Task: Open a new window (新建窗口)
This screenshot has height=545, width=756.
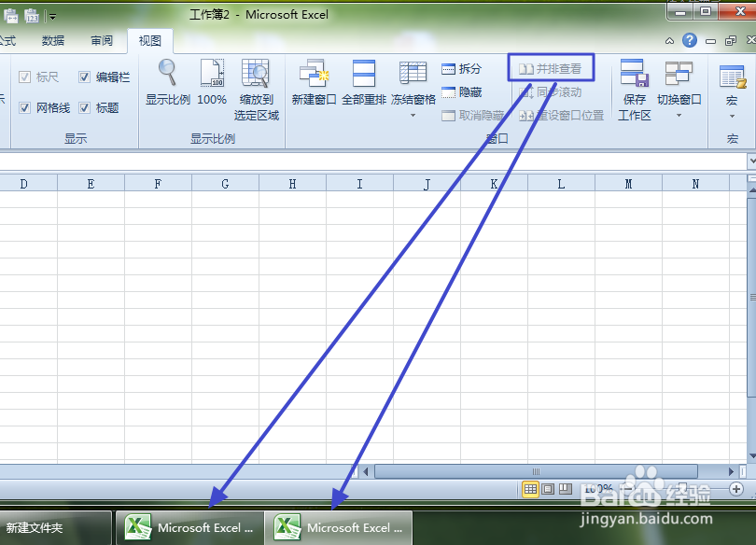Action: [314, 82]
